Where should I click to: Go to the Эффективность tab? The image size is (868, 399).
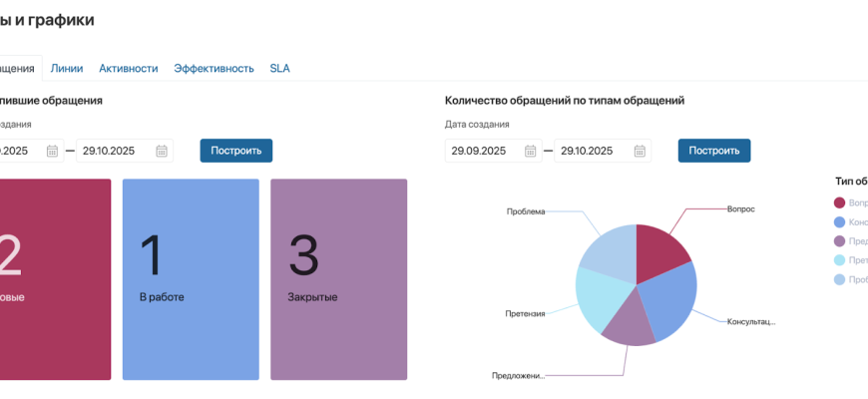point(214,68)
